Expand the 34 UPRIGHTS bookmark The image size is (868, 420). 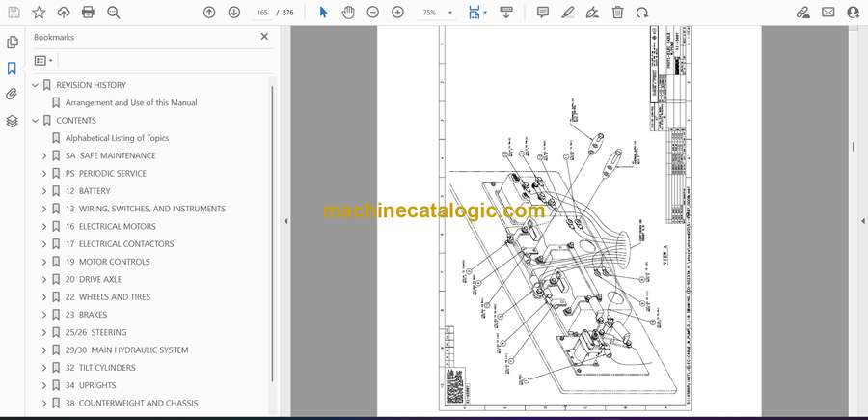[x=44, y=386]
